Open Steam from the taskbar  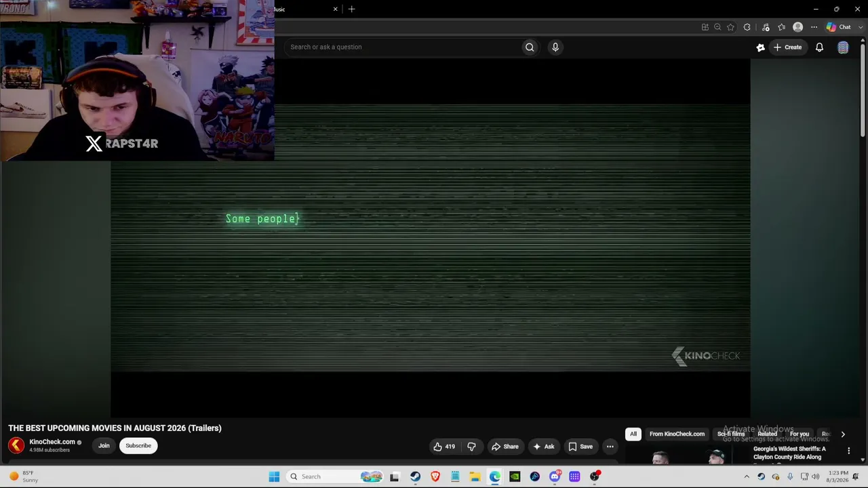(415, 476)
